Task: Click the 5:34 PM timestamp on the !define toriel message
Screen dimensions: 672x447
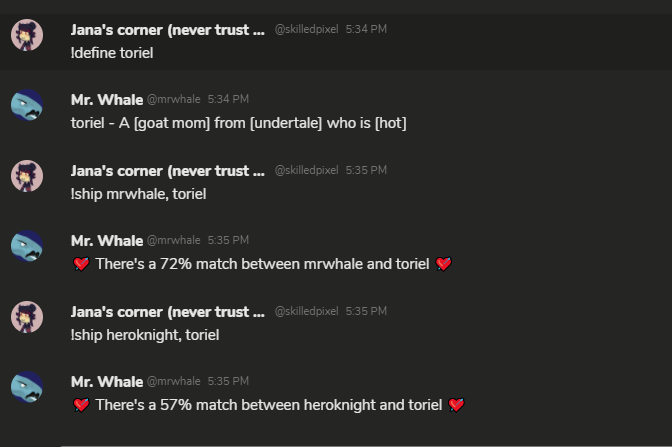Action: tap(366, 29)
